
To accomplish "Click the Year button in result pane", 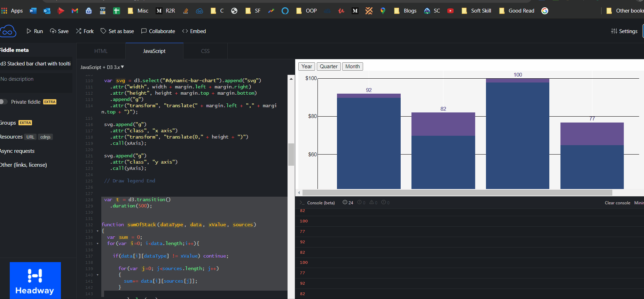I will tap(307, 66).
